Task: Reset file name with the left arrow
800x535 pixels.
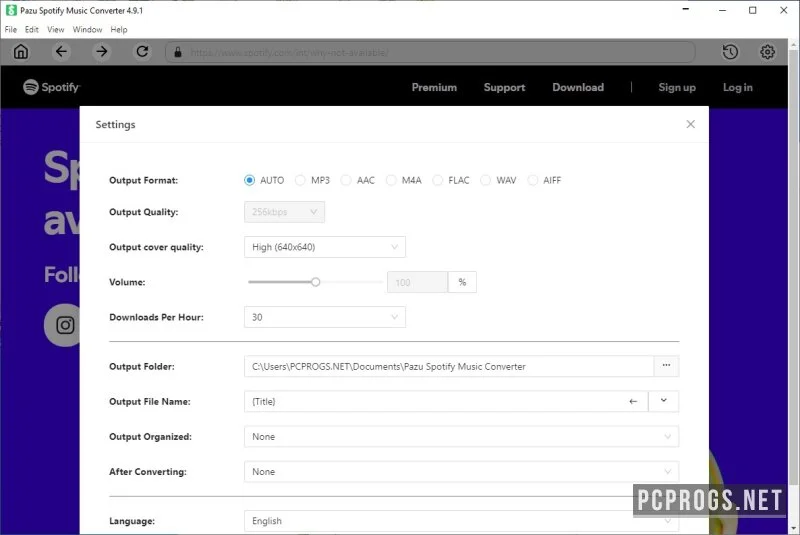Action: [x=633, y=401]
